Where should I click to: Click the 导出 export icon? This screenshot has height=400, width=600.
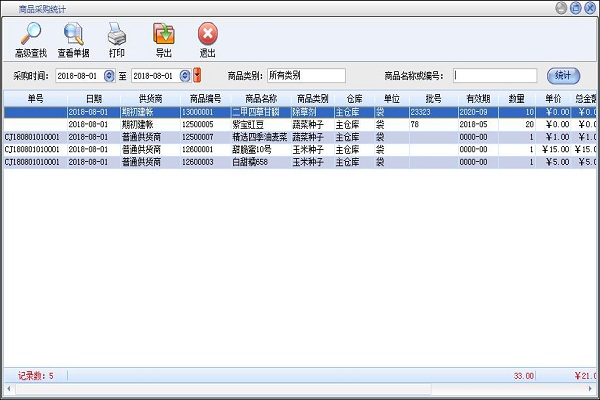coord(163,40)
